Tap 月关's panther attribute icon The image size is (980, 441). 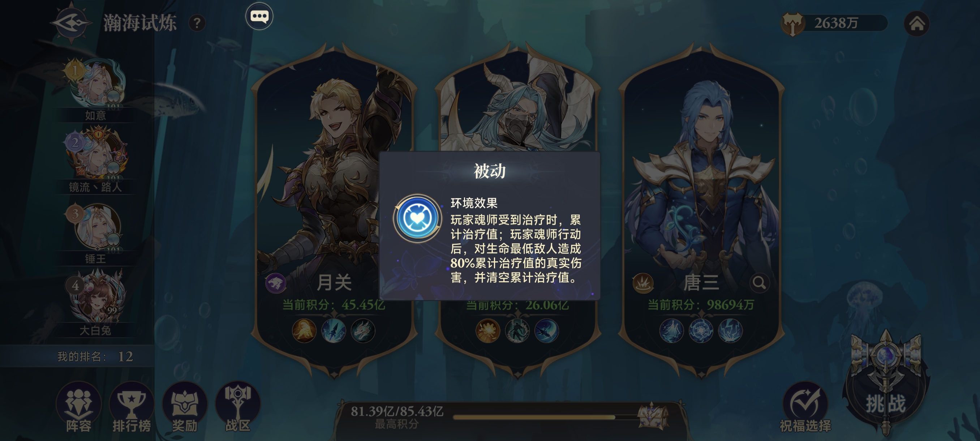[276, 283]
